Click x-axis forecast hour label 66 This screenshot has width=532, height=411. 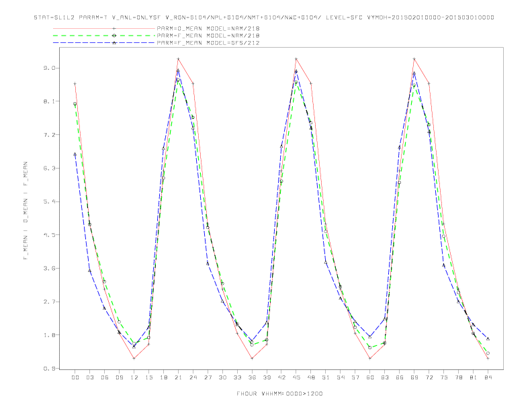[x=400, y=377]
